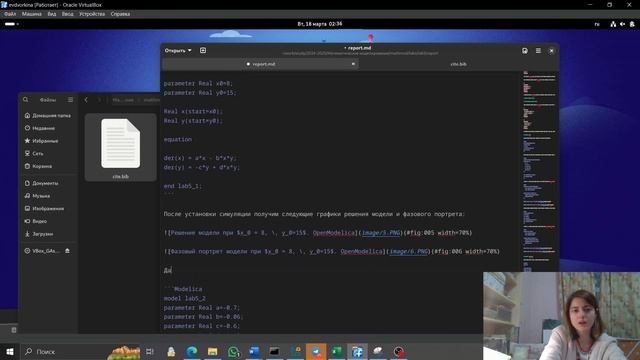Open Документы in Files sidebar
640x360 pixels.
42,183
